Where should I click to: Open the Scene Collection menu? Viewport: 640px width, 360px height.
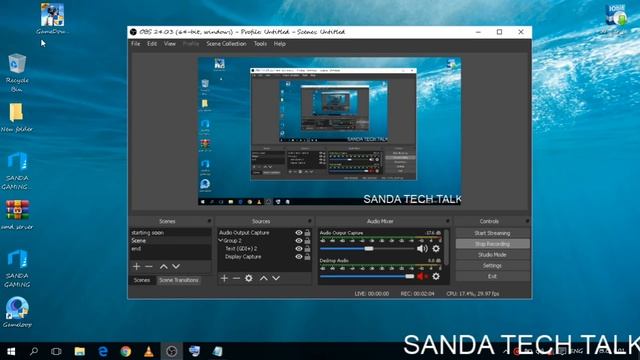[x=226, y=44]
